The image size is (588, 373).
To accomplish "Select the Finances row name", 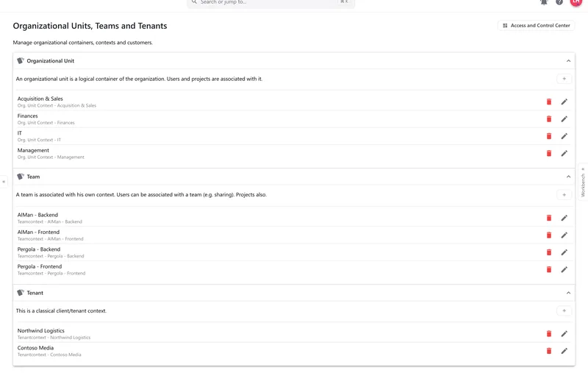I will (x=27, y=116).
